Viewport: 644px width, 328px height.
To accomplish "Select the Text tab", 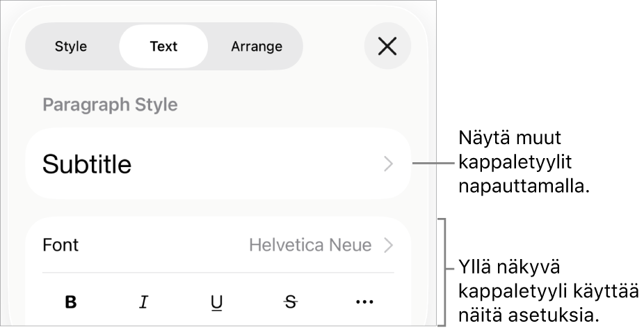I will point(163,47).
